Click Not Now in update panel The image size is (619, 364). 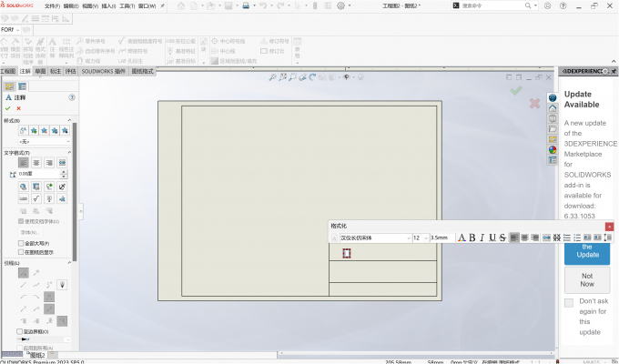587,280
